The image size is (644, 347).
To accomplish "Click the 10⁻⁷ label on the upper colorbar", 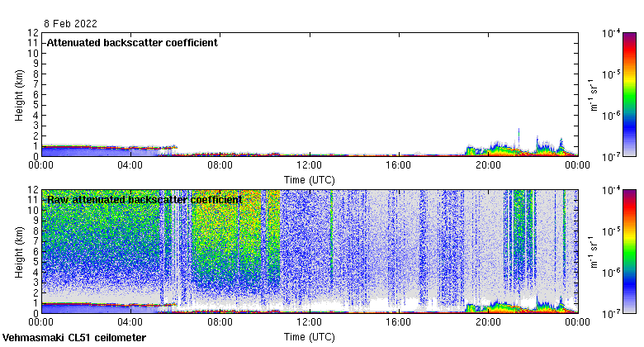I will 611,157.
